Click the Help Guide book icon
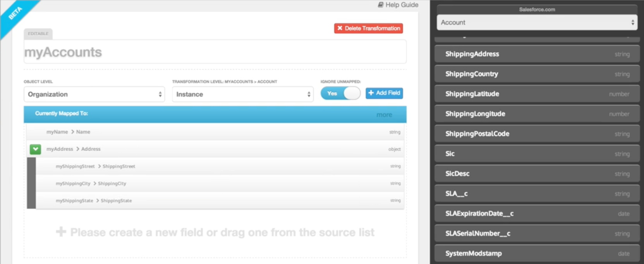644x264 pixels. click(381, 5)
